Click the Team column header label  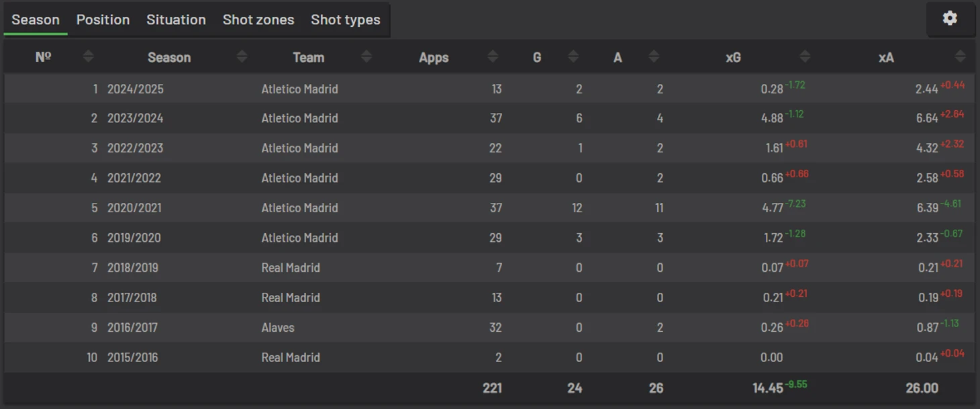coord(309,58)
